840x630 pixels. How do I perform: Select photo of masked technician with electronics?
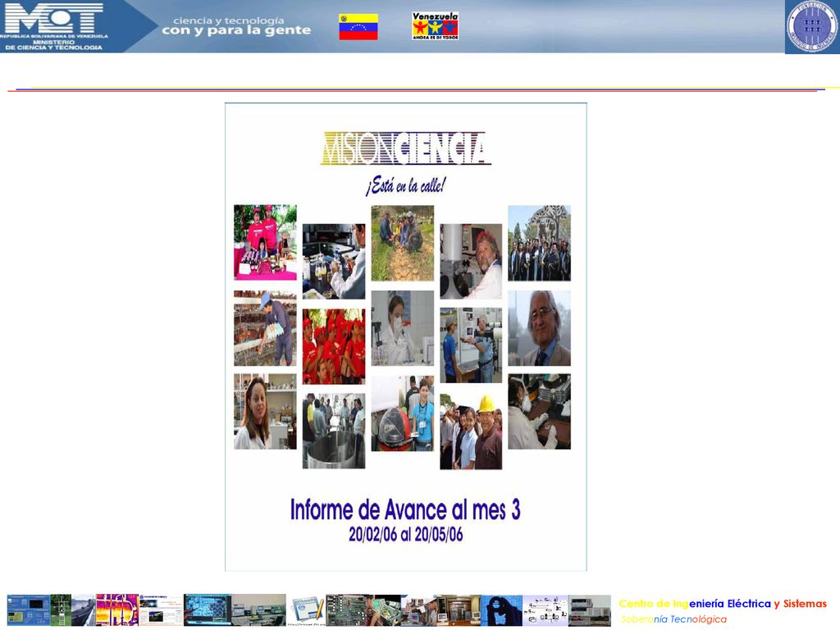click(540, 412)
